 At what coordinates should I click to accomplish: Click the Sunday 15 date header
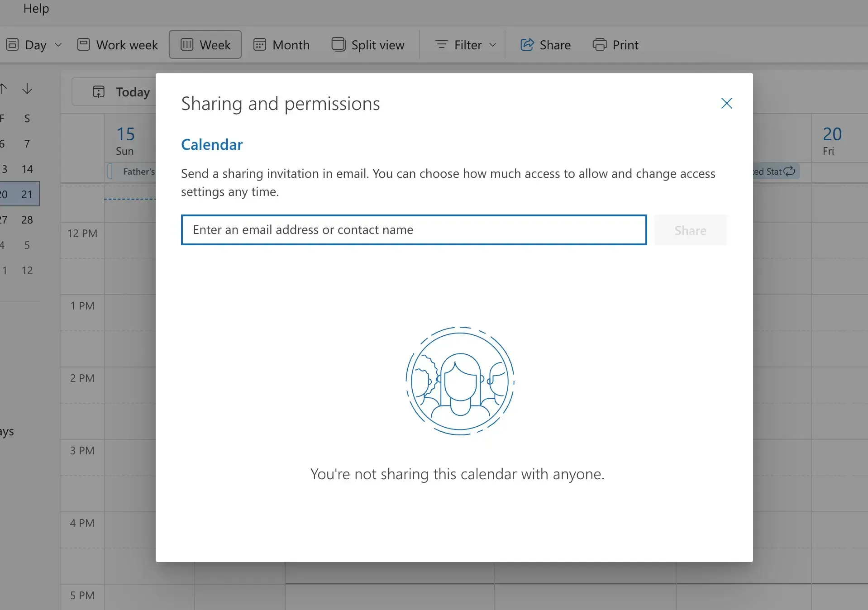[x=126, y=139]
